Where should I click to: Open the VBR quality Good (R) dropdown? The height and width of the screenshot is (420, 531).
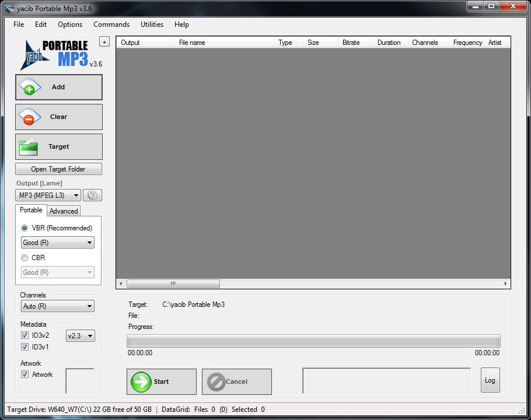pyautogui.click(x=58, y=243)
